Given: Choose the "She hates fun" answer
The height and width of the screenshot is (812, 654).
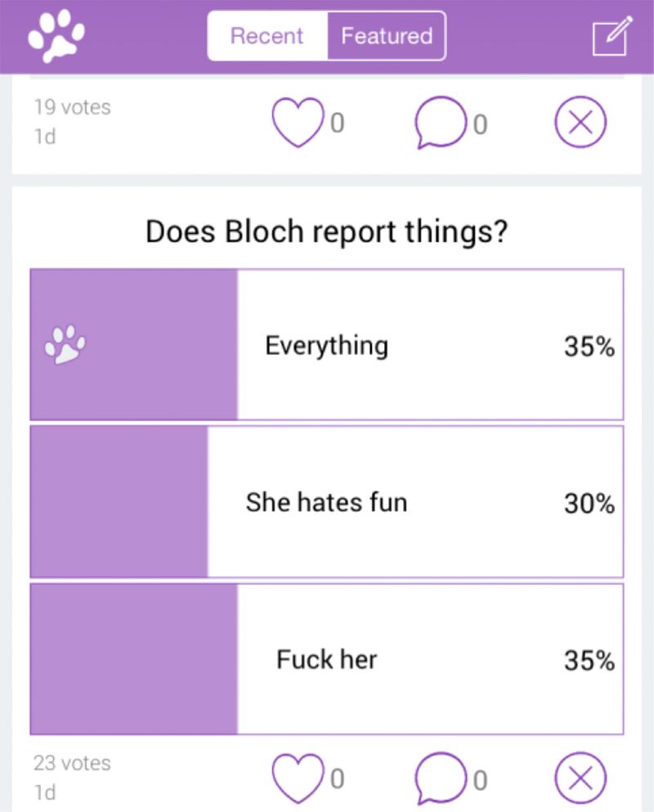Looking at the screenshot, I should pos(326,502).
